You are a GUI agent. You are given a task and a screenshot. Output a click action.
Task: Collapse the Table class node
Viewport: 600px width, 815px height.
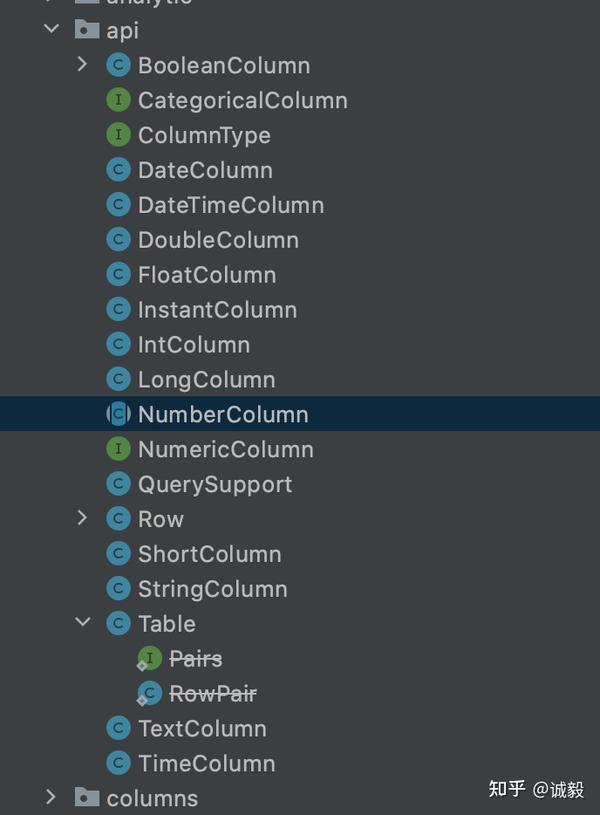click(x=83, y=622)
